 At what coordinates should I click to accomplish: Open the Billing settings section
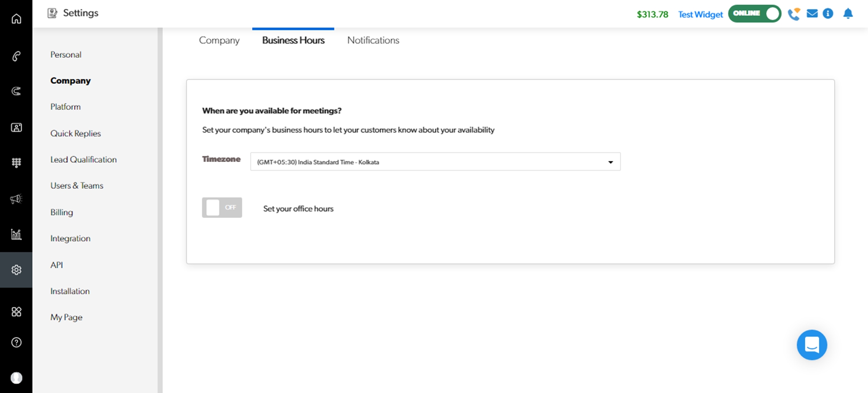(62, 212)
